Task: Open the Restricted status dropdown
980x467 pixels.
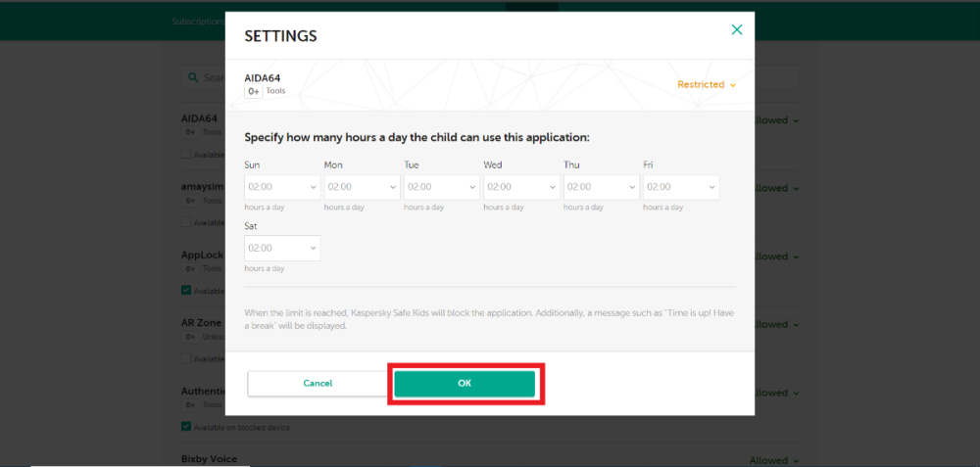Action: point(707,84)
